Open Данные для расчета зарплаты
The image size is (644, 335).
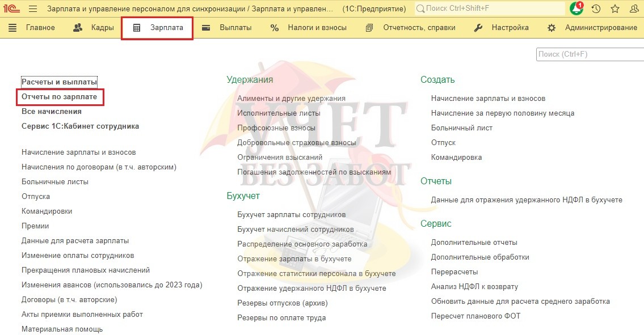point(75,240)
